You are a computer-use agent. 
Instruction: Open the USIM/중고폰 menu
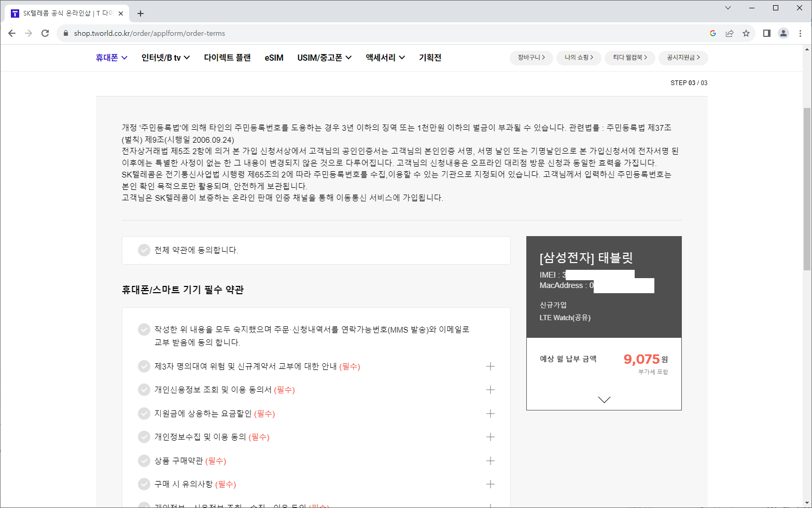point(325,58)
